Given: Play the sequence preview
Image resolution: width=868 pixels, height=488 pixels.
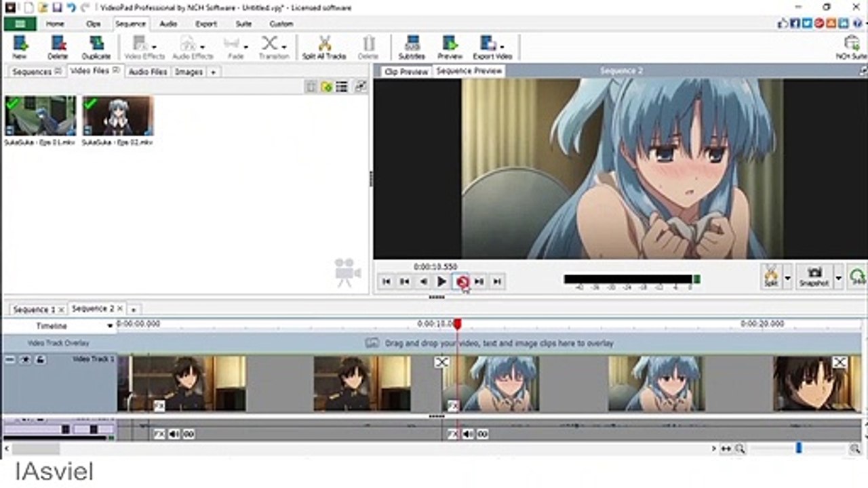Looking at the screenshot, I should [441, 281].
